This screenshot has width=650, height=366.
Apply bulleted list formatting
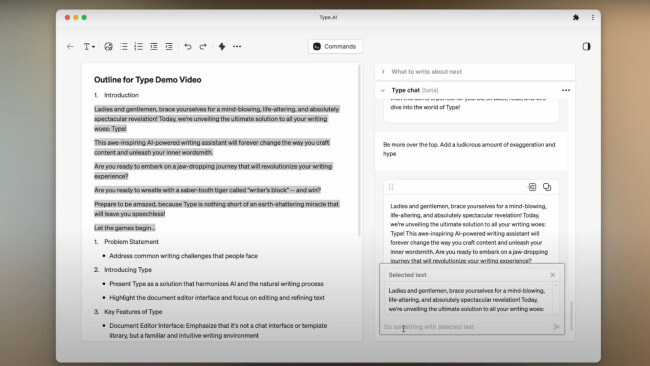(124, 46)
